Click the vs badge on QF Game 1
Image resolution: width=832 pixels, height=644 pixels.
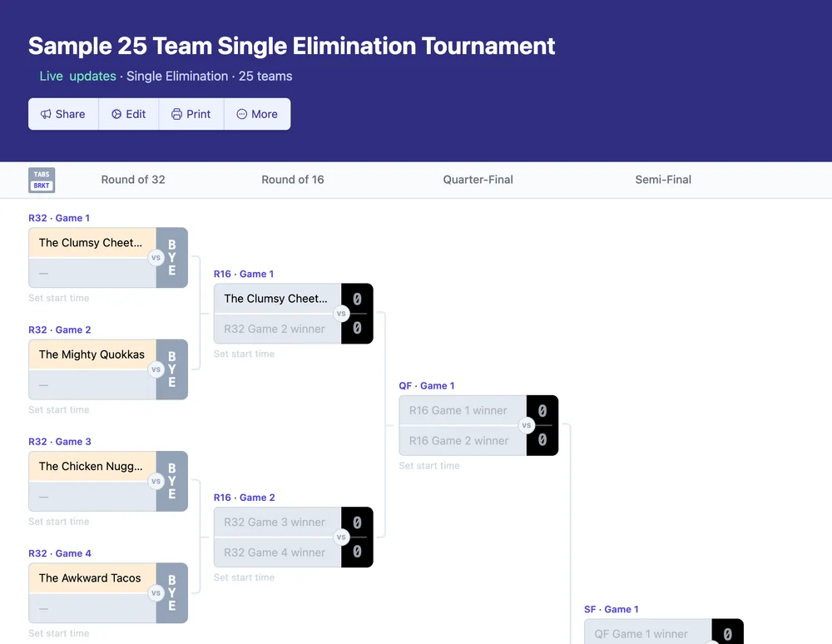[x=526, y=425]
